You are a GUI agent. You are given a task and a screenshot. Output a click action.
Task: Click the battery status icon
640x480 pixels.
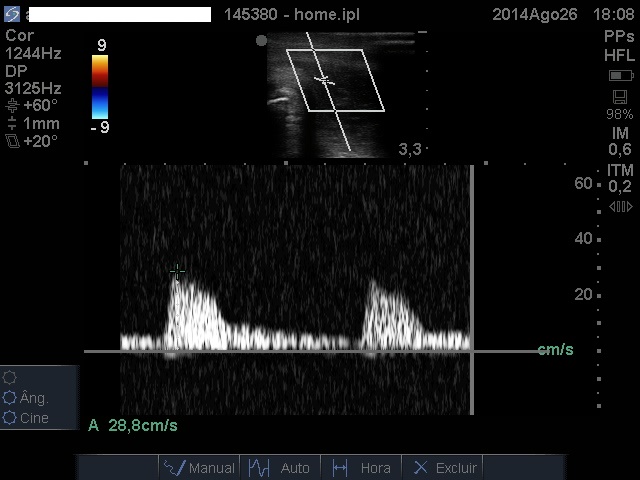[620, 76]
